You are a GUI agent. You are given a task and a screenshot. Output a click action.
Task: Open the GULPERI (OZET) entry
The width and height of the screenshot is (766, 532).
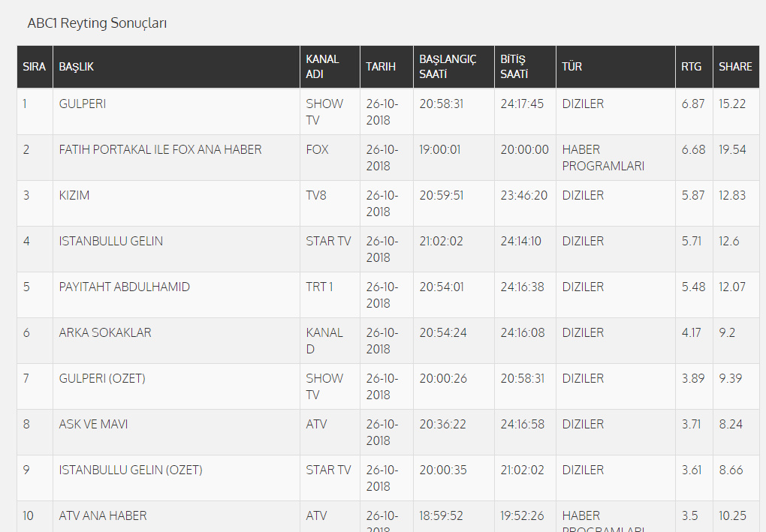click(x=102, y=379)
